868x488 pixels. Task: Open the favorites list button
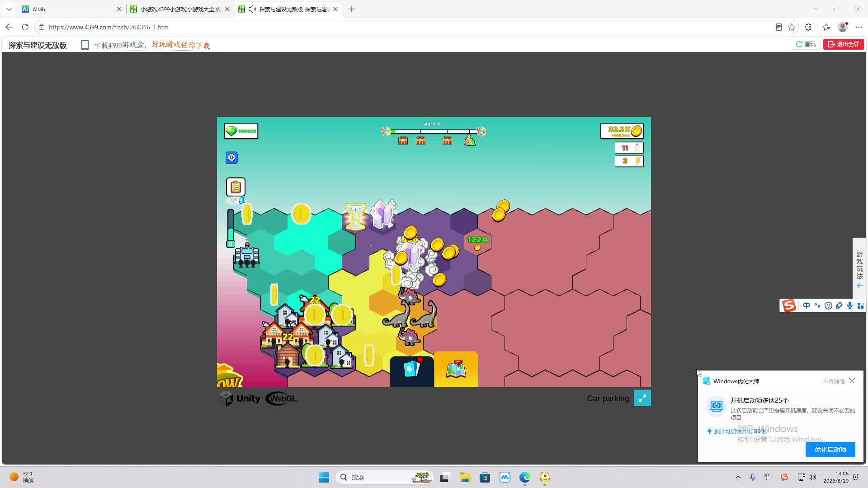[x=826, y=27]
